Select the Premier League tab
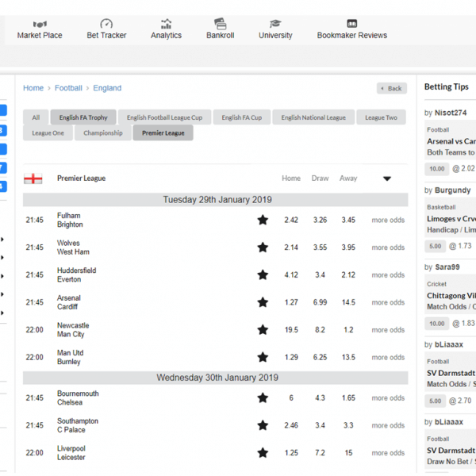The width and height of the screenshot is (476, 476). pyautogui.click(x=163, y=133)
